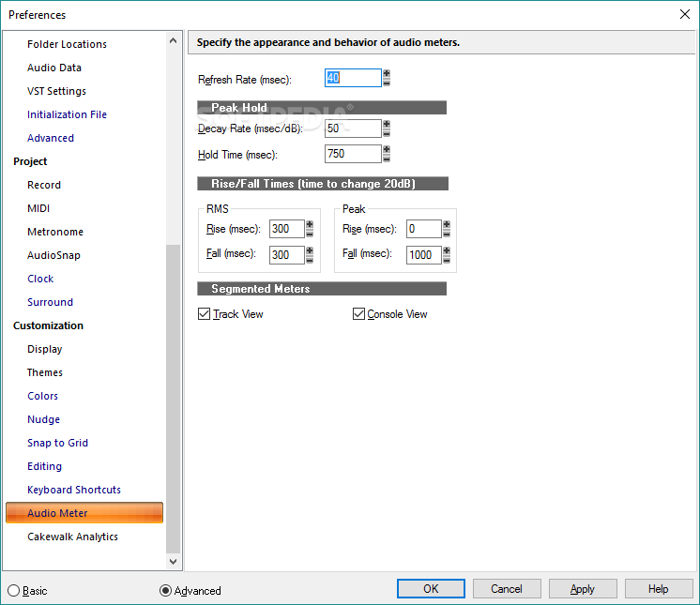Open the Audio Data page

[54, 68]
